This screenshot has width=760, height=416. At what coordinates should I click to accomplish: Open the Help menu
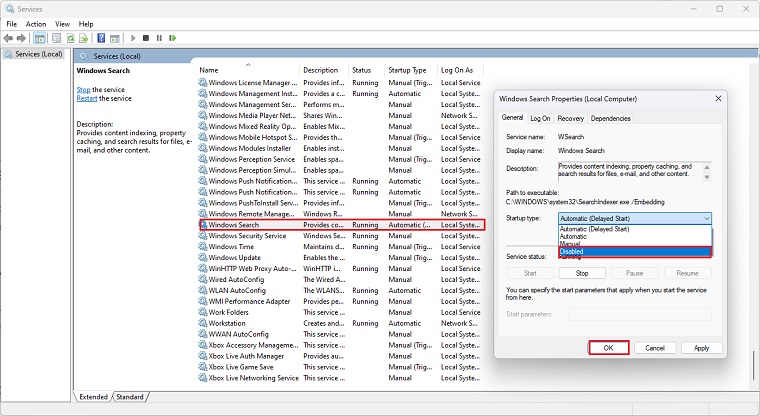pyautogui.click(x=86, y=24)
